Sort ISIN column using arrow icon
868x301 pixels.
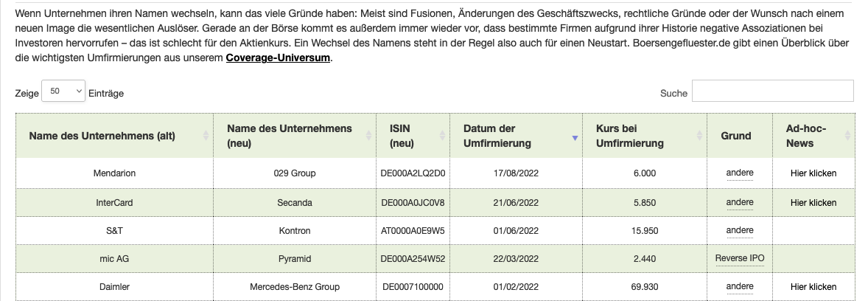(442, 136)
